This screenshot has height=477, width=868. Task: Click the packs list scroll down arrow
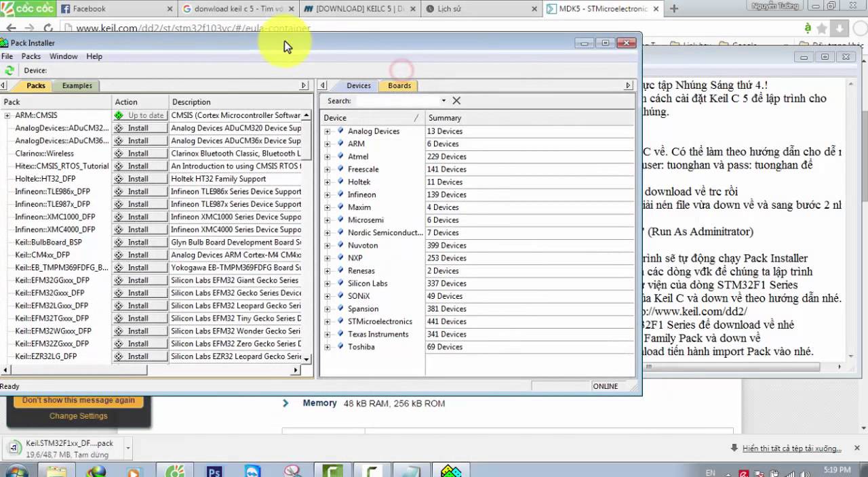point(307,359)
